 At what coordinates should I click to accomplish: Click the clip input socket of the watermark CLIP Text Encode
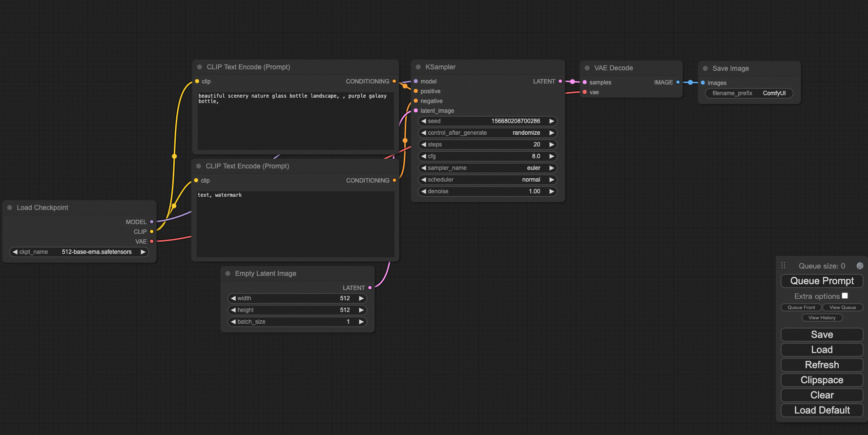[196, 181]
